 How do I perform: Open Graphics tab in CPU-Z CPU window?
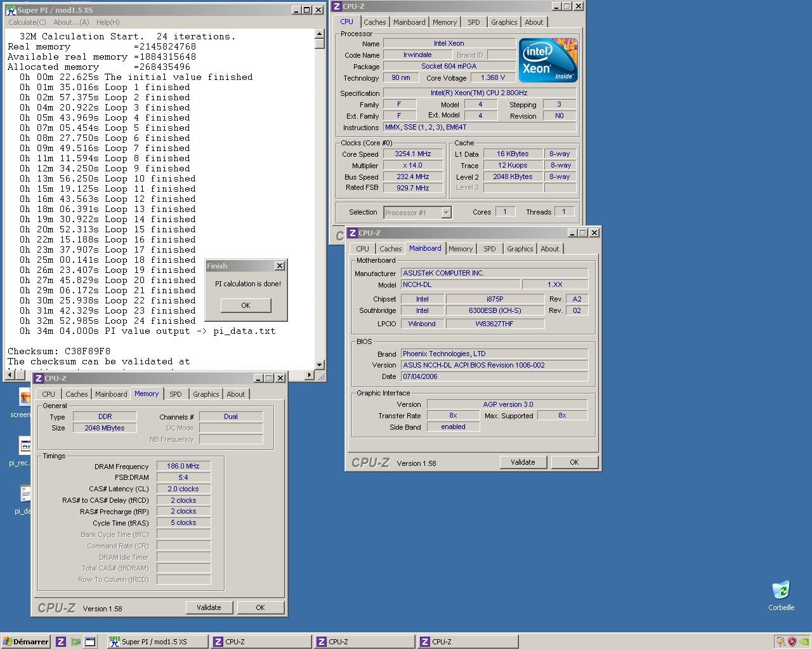tap(504, 22)
